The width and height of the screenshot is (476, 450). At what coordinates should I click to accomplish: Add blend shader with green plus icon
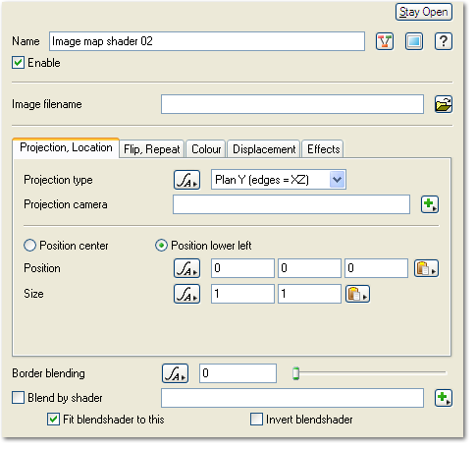point(444,398)
